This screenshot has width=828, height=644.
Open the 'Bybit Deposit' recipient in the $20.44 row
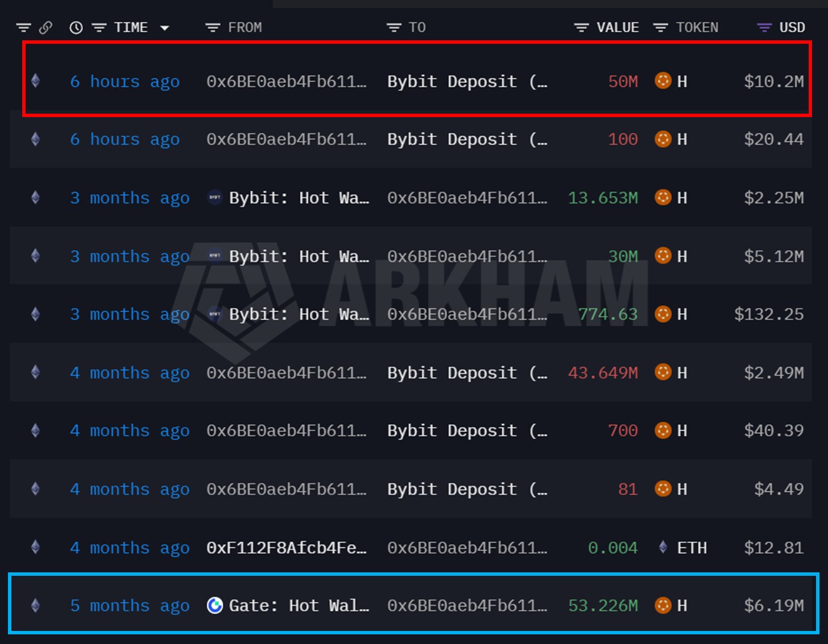(467, 140)
